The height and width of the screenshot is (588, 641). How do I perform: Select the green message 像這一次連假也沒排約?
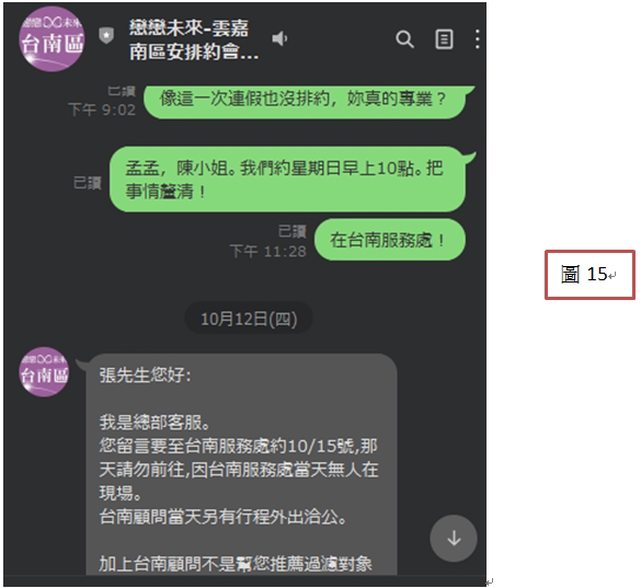305,101
